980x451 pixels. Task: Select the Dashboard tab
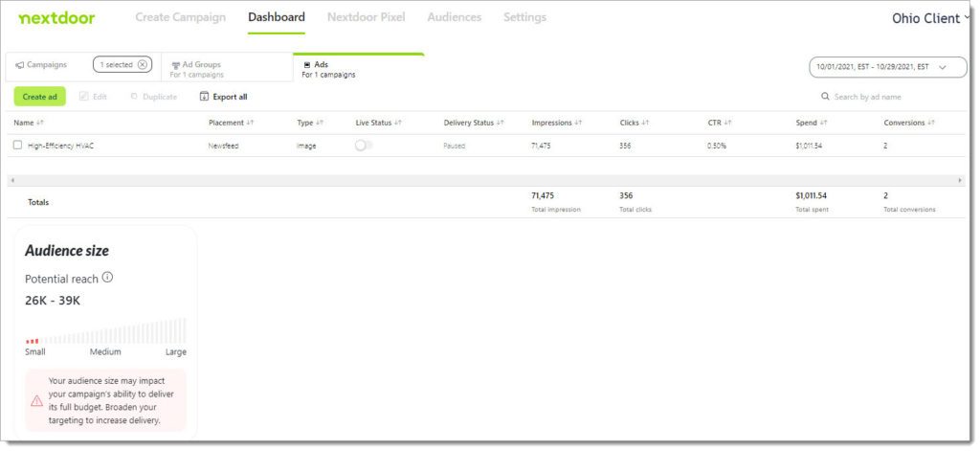tap(277, 17)
